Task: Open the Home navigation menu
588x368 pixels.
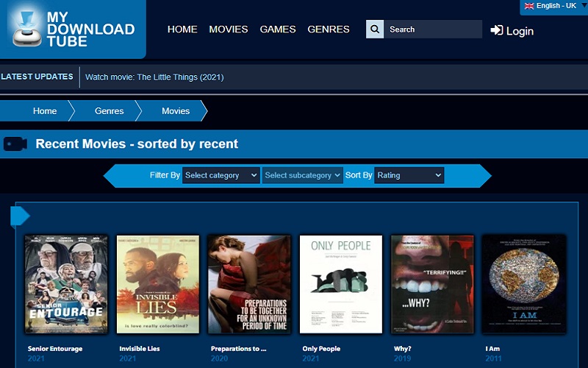Action: click(x=182, y=29)
